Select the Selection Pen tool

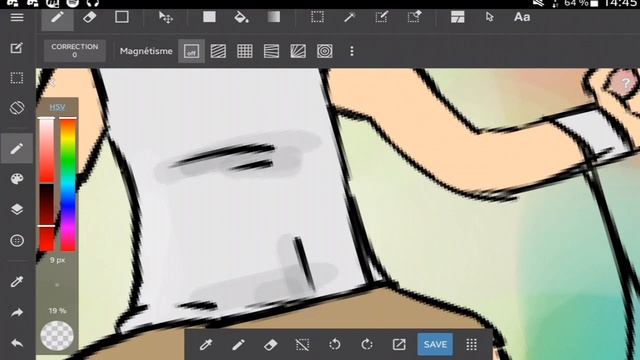tap(381, 17)
